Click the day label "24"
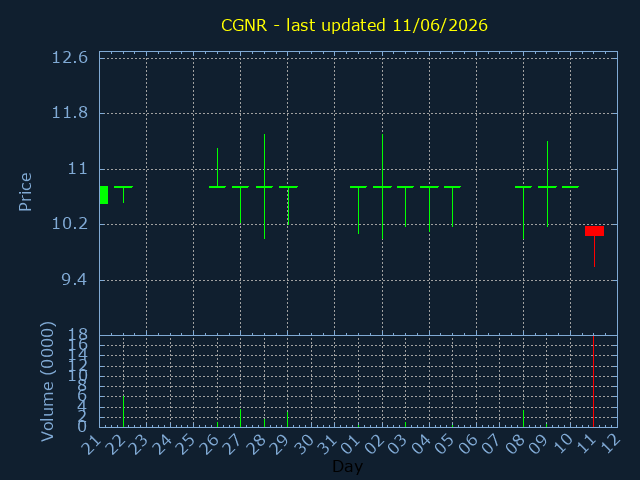 tap(162, 444)
